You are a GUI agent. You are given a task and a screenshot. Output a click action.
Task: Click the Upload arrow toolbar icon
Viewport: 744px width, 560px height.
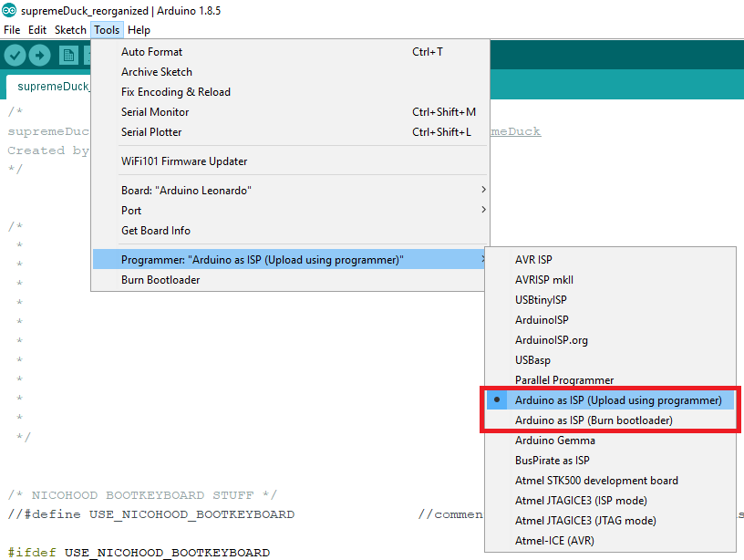39,56
